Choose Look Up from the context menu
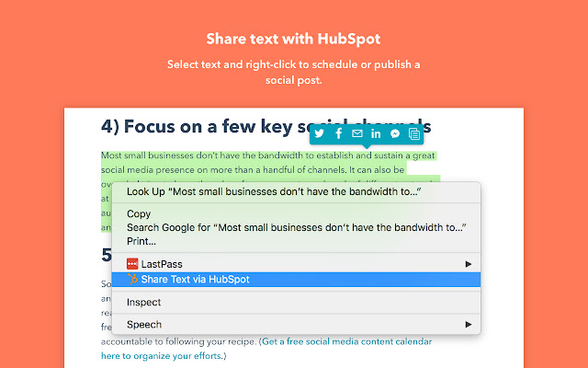This screenshot has height=368, width=588. click(274, 191)
